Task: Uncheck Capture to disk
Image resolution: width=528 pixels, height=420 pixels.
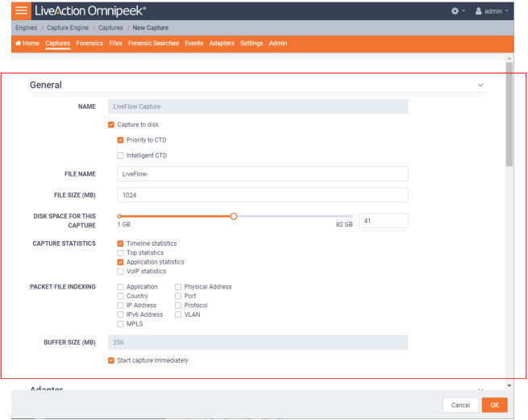Action: (x=111, y=125)
